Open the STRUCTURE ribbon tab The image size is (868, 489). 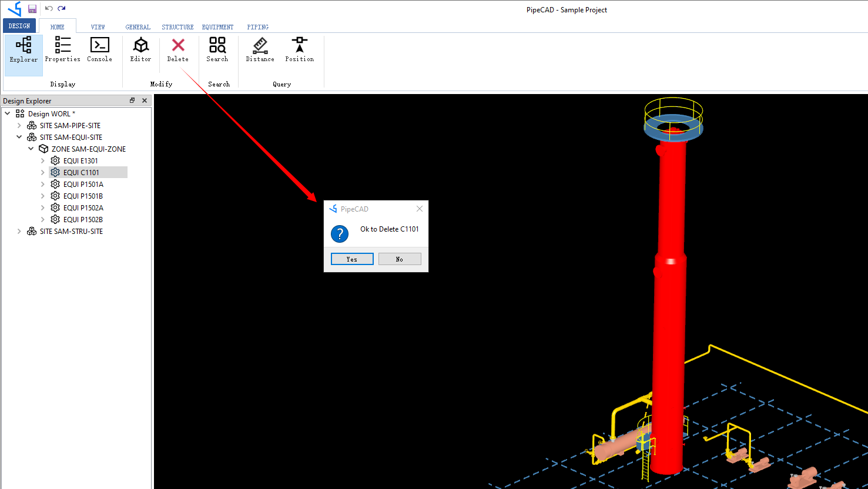point(177,26)
